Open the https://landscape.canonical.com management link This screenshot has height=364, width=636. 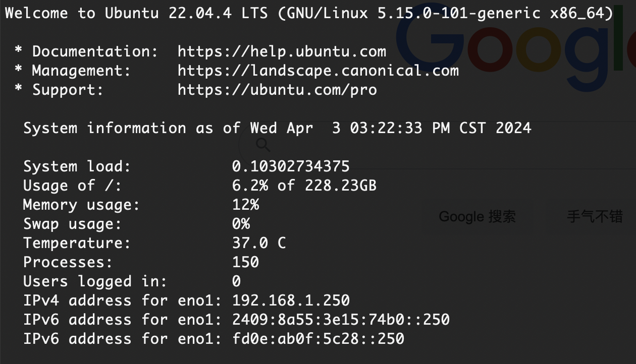click(x=318, y=71)
